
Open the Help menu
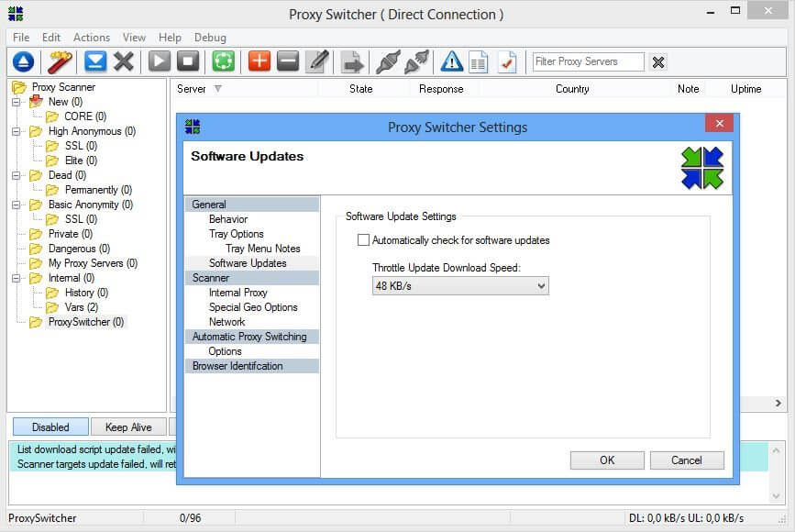click(170, 38)
